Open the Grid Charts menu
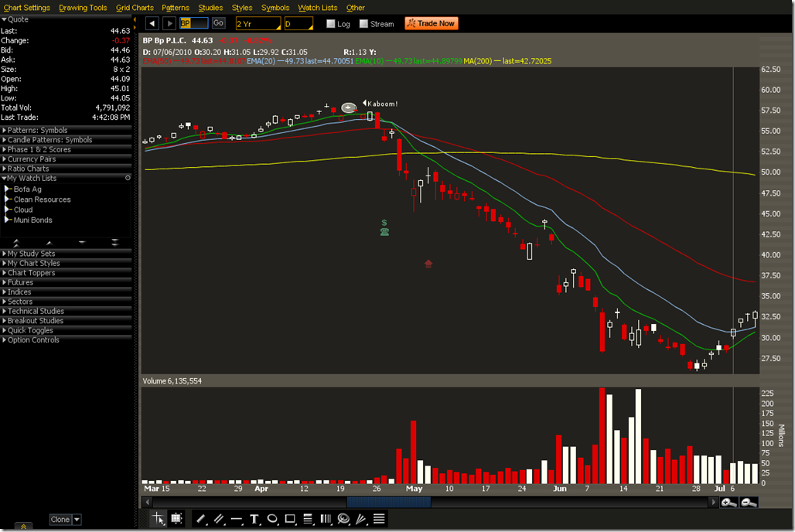 click(x=135, y=8)
